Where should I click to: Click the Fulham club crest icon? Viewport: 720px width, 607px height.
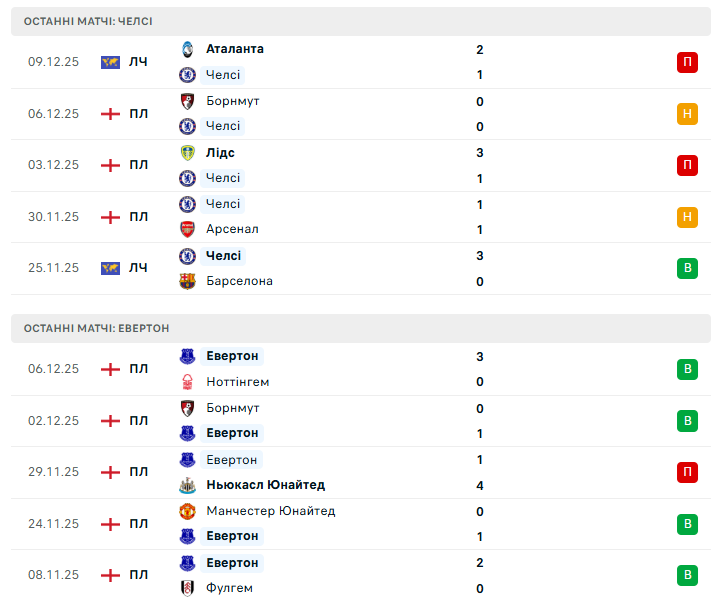[187, 588]
